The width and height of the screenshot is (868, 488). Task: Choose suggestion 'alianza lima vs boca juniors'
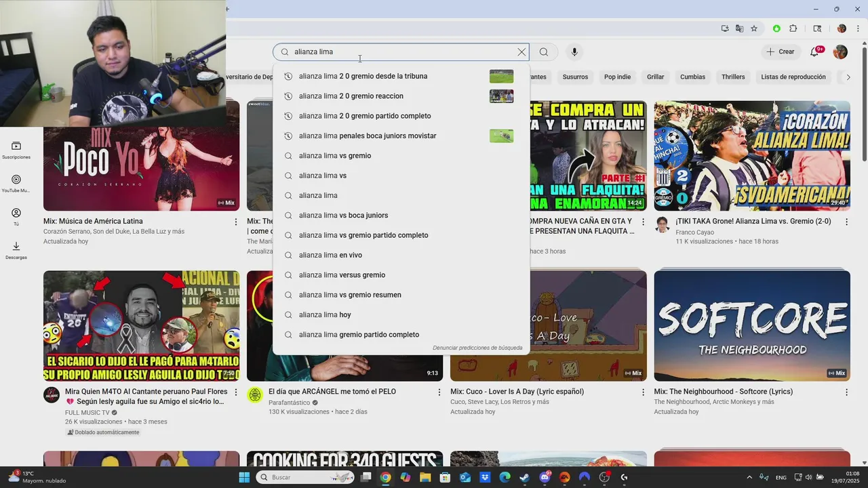point(401,216)
